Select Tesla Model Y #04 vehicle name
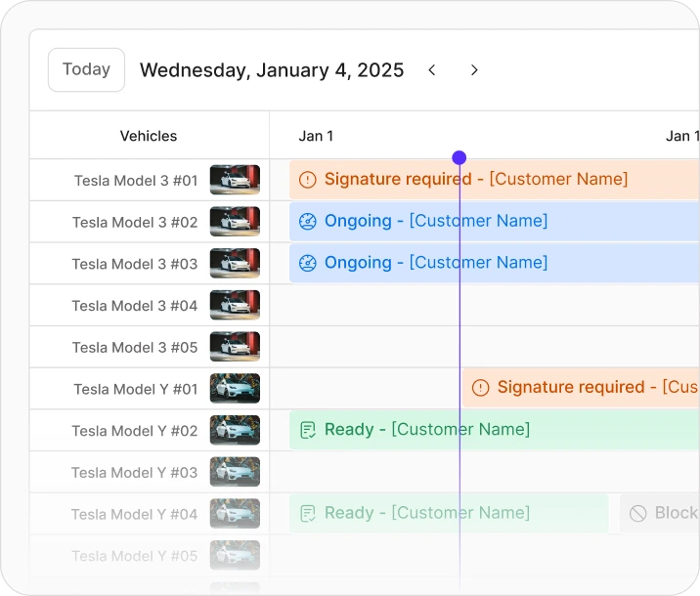Viewport: 700px width, 596px height. pos(134,514)
